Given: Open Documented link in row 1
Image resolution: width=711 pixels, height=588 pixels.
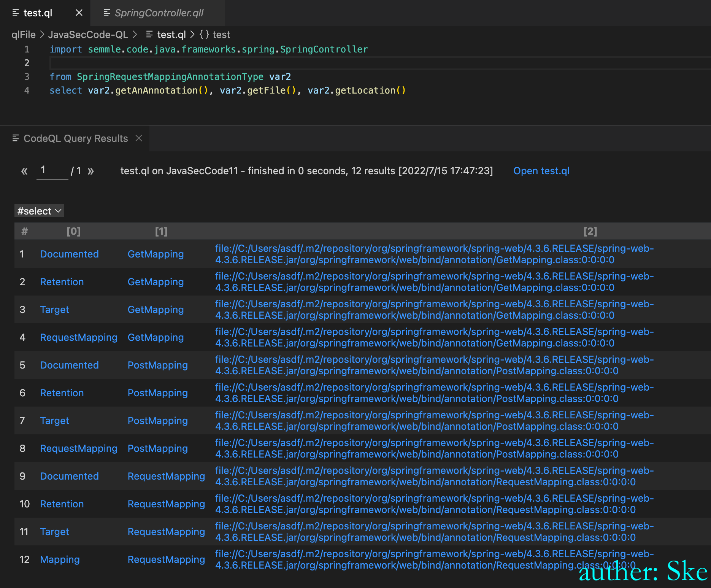Looking at the screenshot, I should (x=69, y=254).
